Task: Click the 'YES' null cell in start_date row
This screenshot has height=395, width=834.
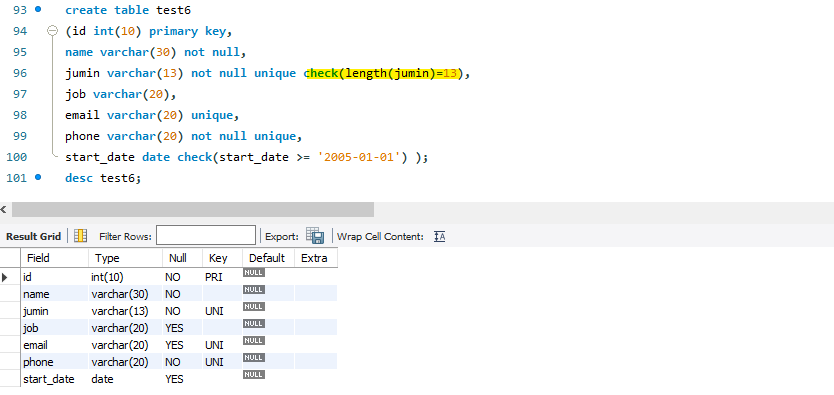Action: tap(182, 379)
